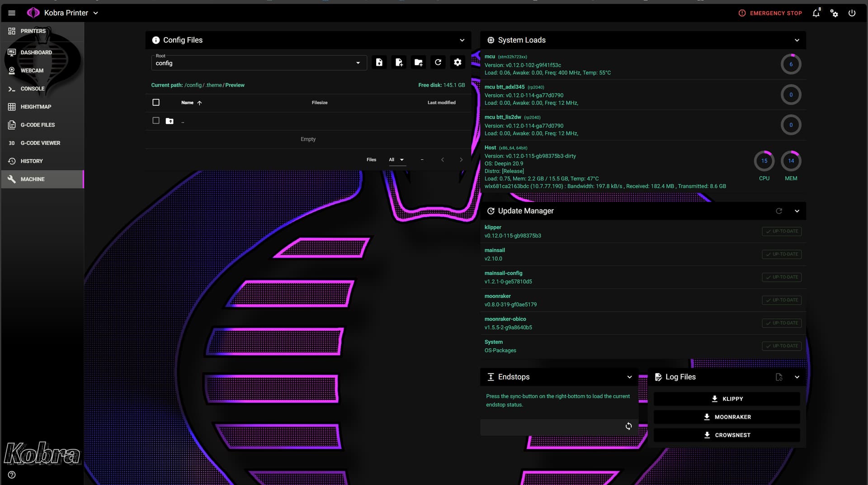This screenshot has height=485, width=868.
Task: Refresh the config file list
Action: 438,62
